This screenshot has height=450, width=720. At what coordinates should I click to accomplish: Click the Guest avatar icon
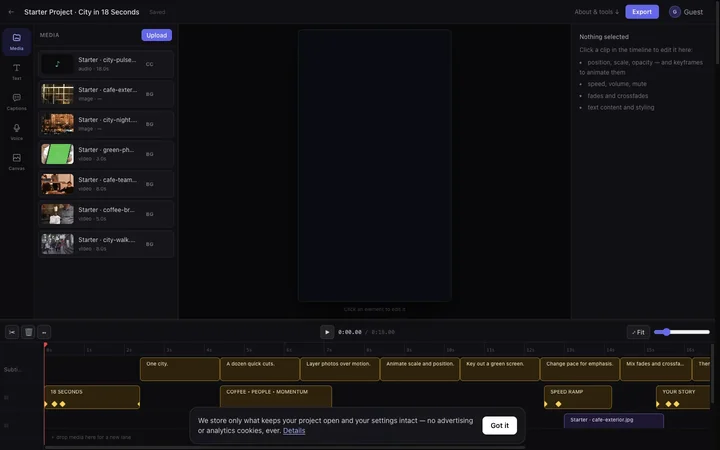point(675,12)
